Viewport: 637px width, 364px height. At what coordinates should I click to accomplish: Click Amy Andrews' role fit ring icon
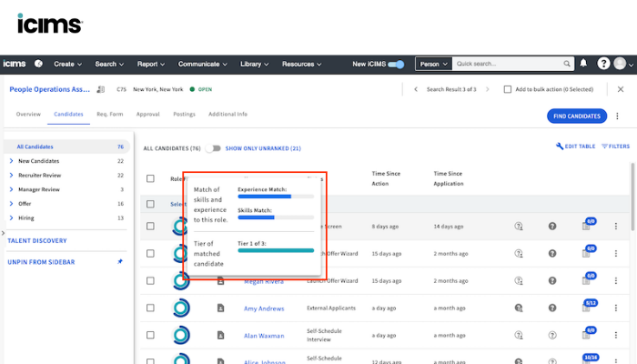coord(181,308)
